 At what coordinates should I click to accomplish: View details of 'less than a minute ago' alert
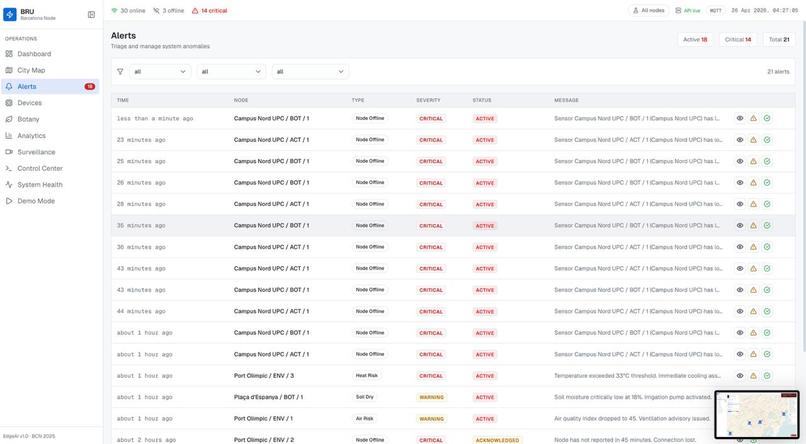point(740,118)
